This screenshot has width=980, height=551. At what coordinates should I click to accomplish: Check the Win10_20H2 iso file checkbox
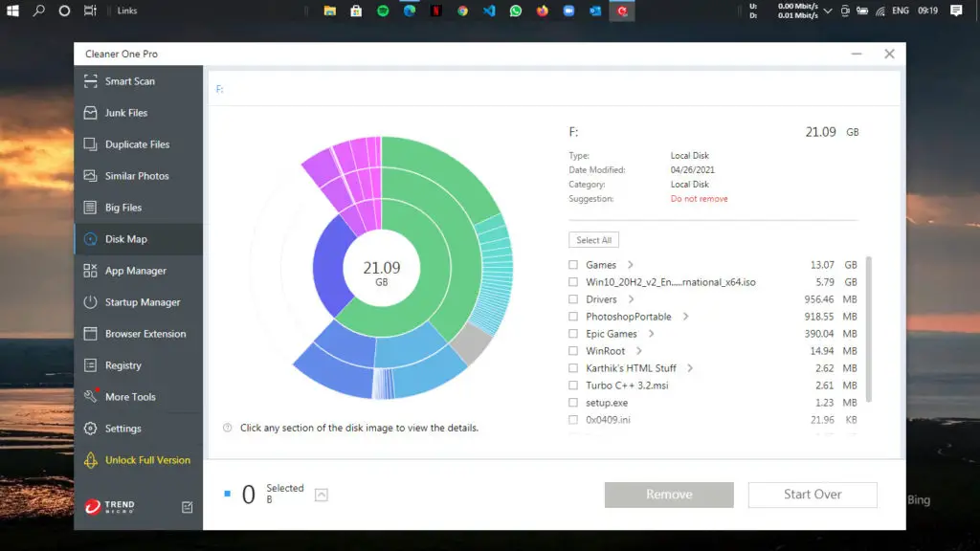tap(573, 282)
